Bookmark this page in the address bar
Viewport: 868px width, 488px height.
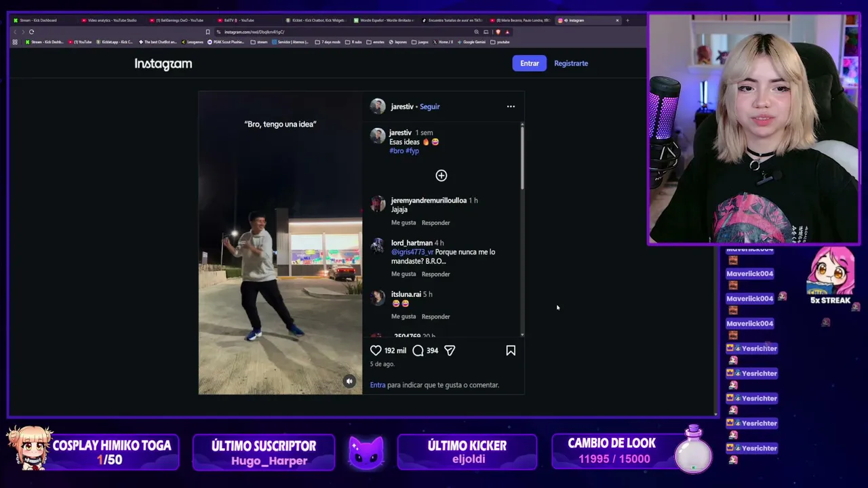(x=208, y=32)
